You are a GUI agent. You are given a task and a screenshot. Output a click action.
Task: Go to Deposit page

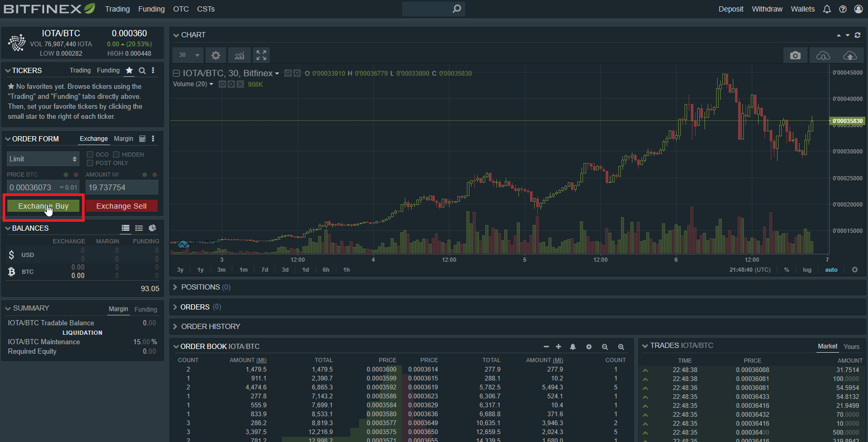pyautogui.click(x=731, y=9)
